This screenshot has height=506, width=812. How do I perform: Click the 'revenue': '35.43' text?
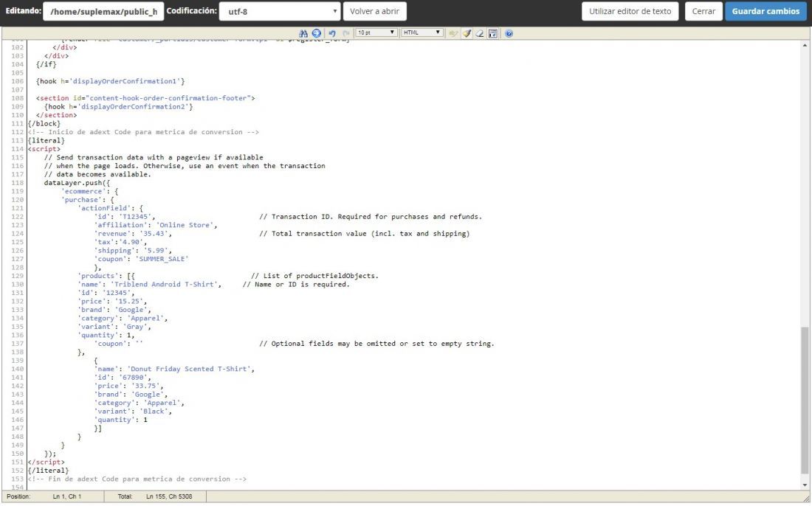133,234
